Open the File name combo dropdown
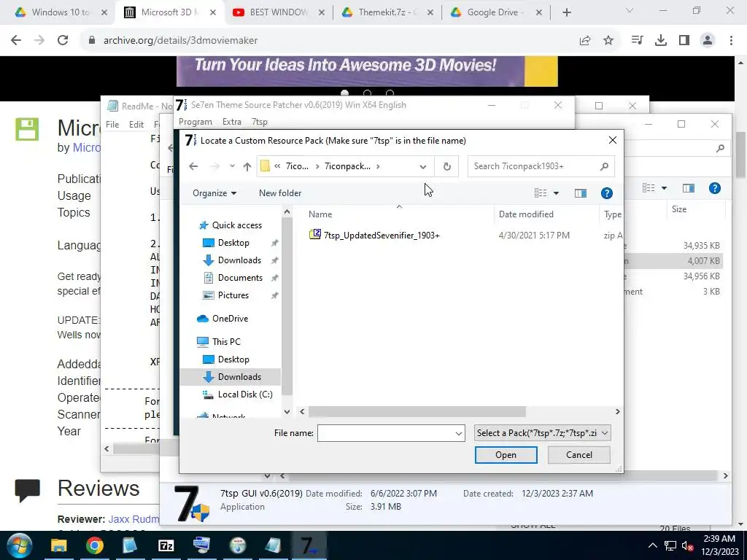The image size is (747, 560). pos(458,433)
